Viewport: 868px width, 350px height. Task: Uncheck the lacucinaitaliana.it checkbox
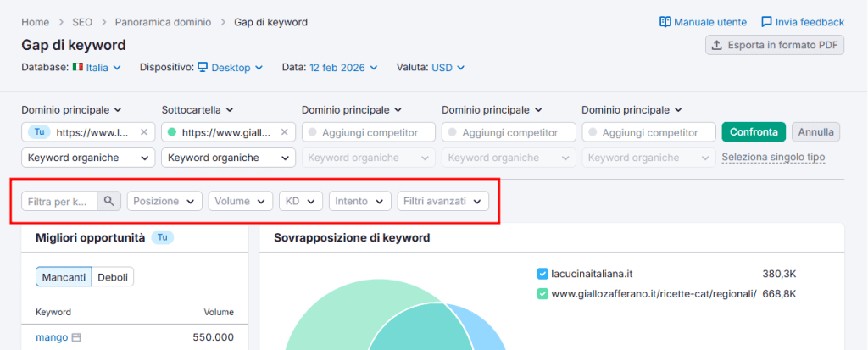(542, 274)
